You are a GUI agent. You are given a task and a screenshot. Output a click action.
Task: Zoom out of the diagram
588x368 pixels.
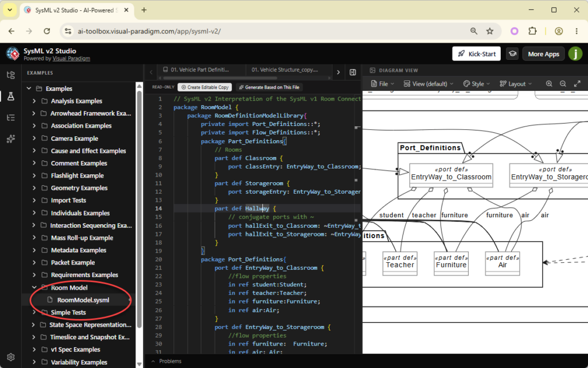563,84
